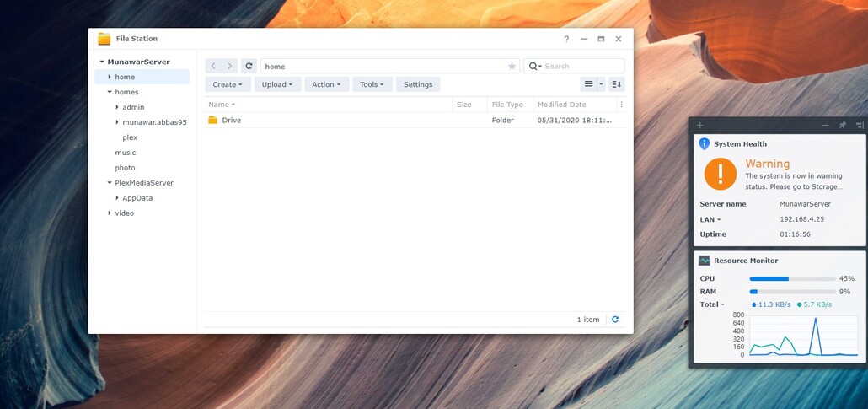Open the sort order icon
This screenshot has width=868, height=409.
point(617,84)
